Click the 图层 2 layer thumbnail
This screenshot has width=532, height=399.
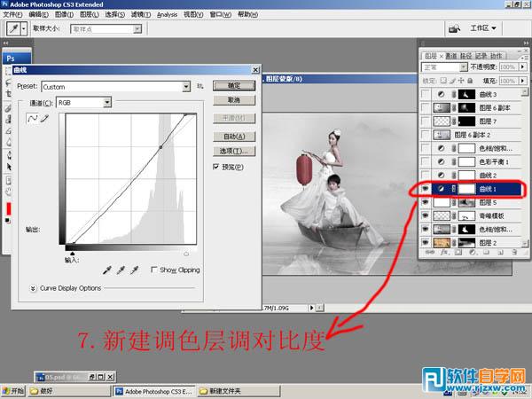point(442,243)
